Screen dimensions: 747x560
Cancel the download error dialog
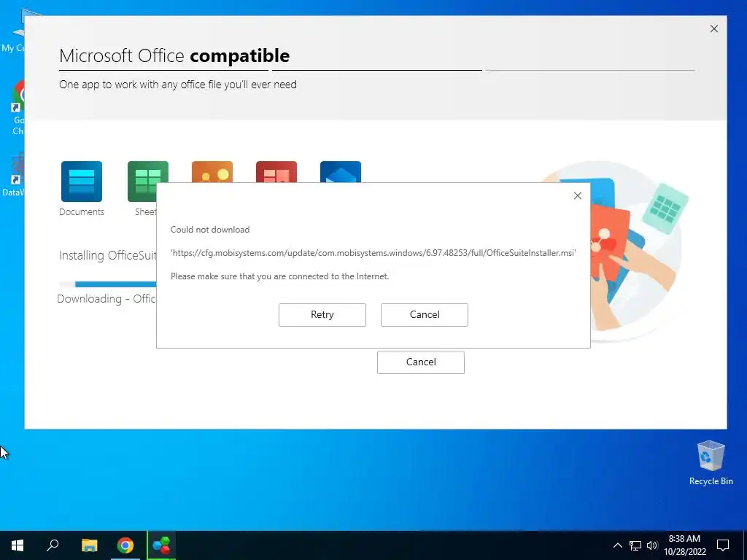[425, 315]
